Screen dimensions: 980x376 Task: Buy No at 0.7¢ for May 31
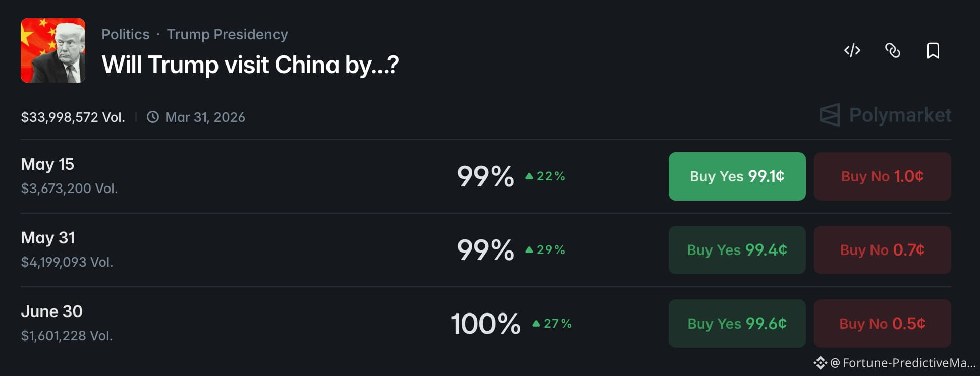tap(882, 250)
